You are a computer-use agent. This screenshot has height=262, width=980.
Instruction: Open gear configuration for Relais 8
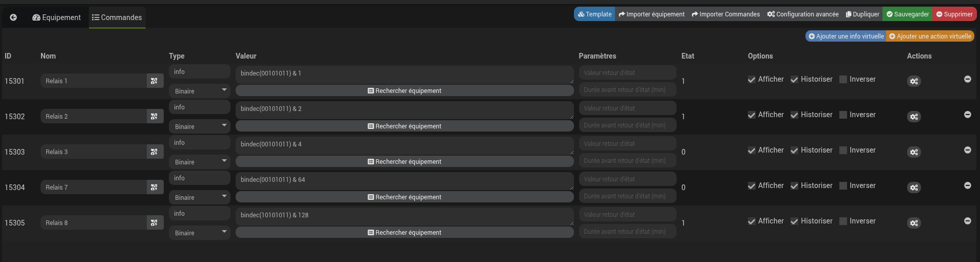[x=914, y=223]
